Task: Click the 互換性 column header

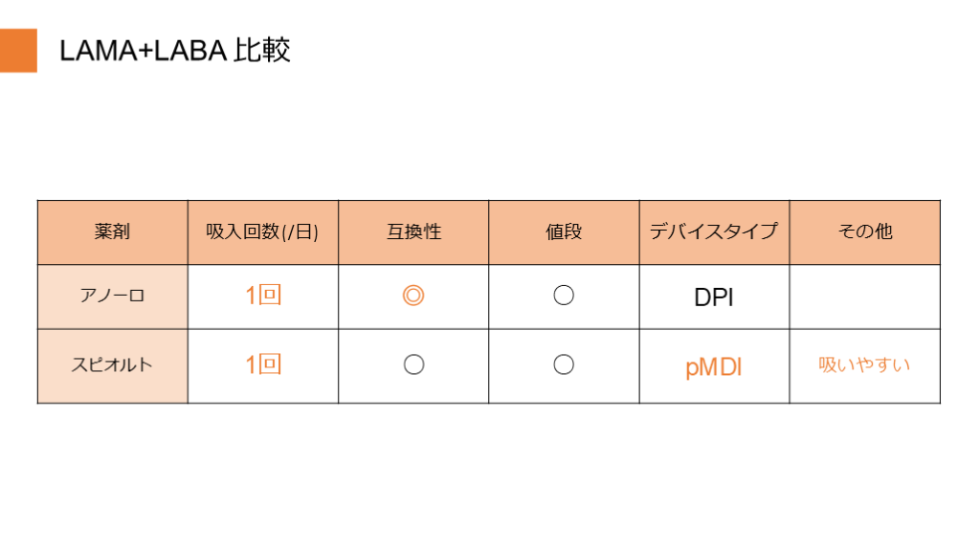Action: pyautogui.click(x=413, y=231)
